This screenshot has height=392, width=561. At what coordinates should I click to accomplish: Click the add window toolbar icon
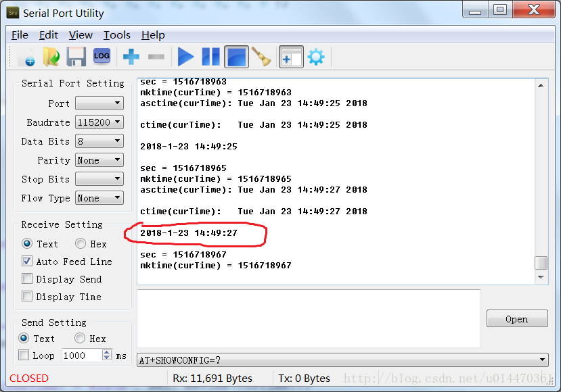tap(291, 57)
